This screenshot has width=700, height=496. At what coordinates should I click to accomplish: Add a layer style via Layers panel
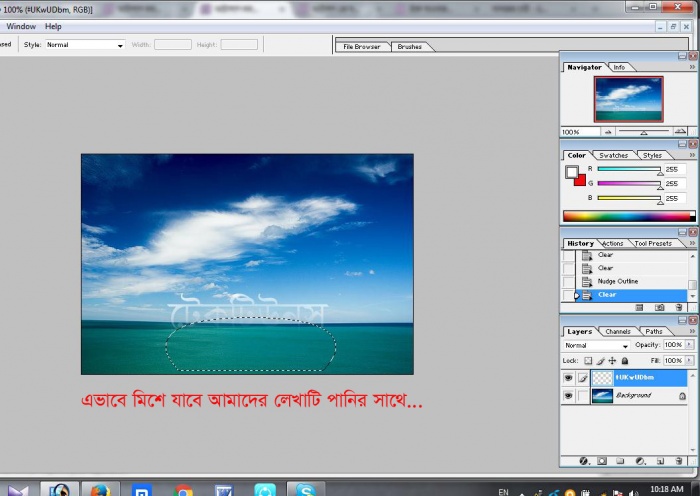[583, 461]
